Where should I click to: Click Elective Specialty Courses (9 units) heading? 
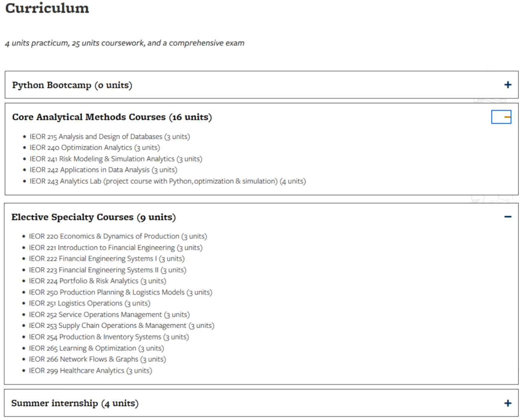(93, 217)
